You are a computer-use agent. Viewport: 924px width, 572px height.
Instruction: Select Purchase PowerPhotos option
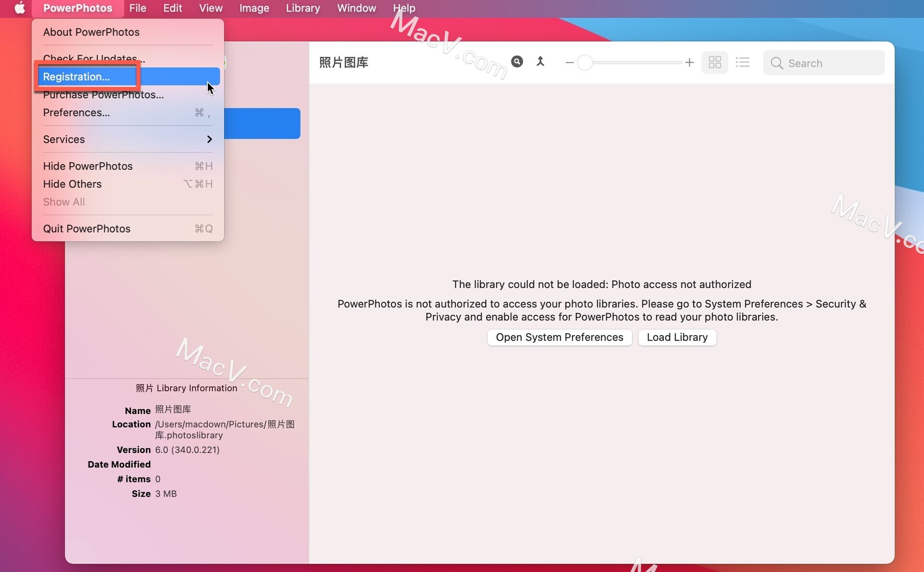[103, 94]
